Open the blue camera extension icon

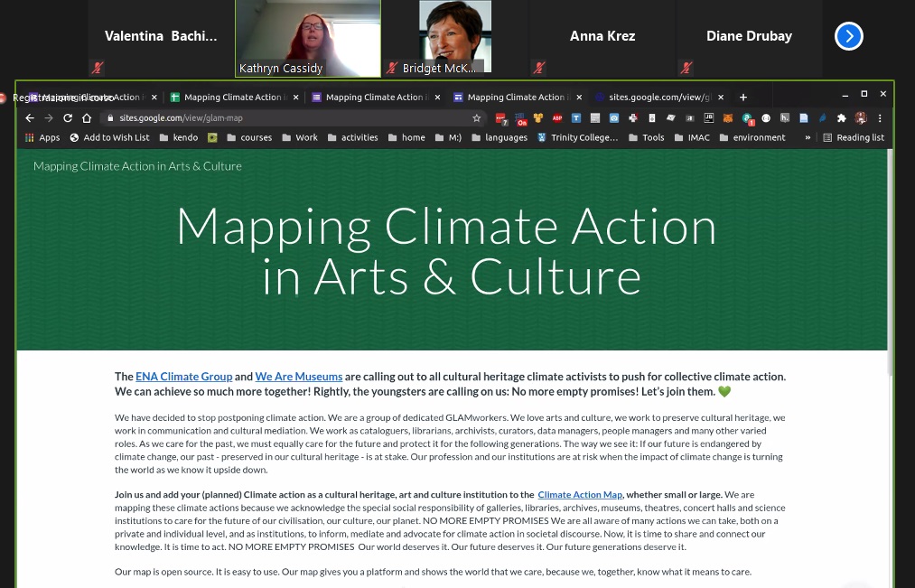(614, 117)
